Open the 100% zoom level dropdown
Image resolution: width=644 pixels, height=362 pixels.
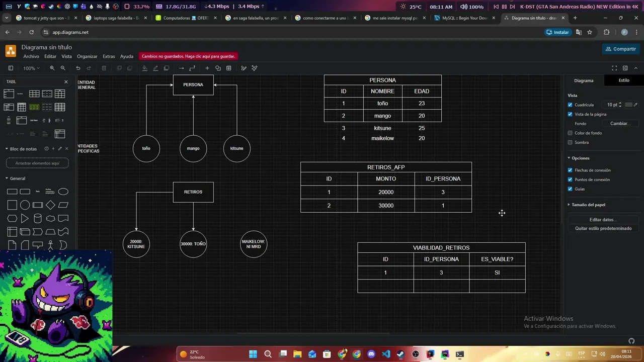(x=31, y=68)
